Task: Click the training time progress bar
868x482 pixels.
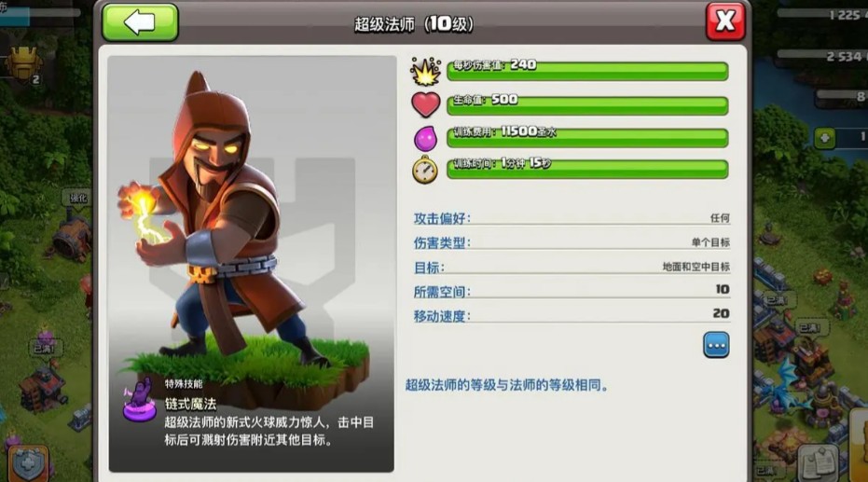Action: 587,169
